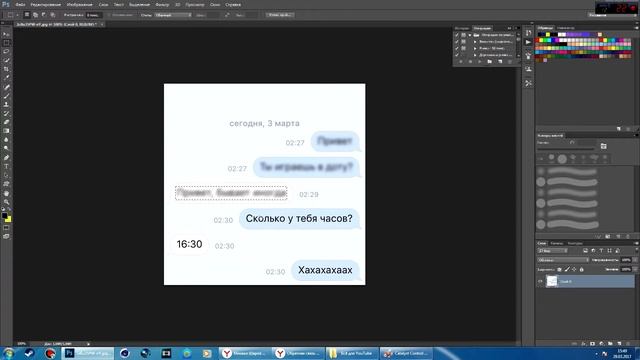640x360 pixels.
Task: Open Layers panel flyout menu
Action: (636, 243)
